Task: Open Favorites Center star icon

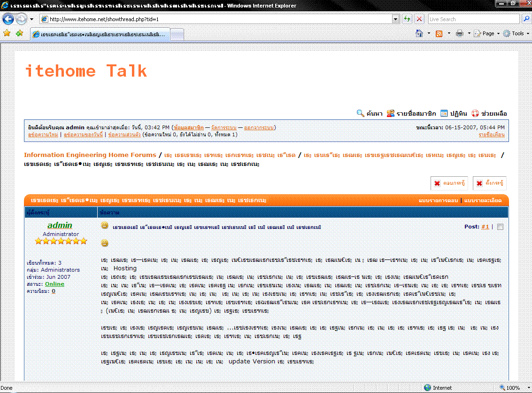Action: click(7, 33)
